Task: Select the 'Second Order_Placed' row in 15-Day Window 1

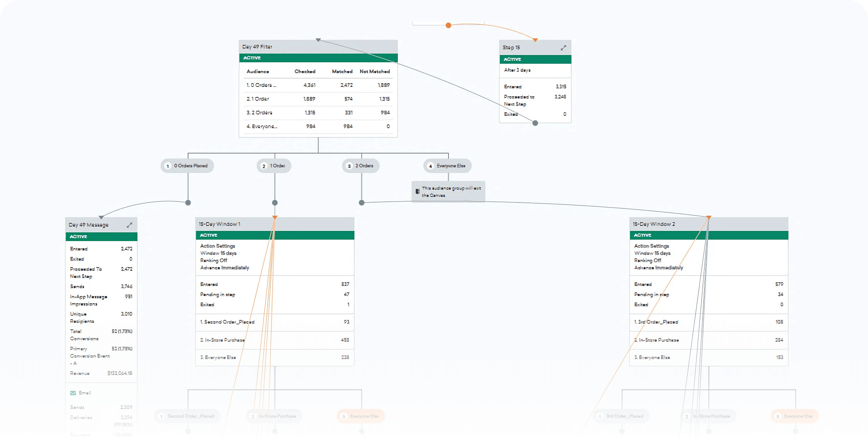Action: click(x=227, y=322)
